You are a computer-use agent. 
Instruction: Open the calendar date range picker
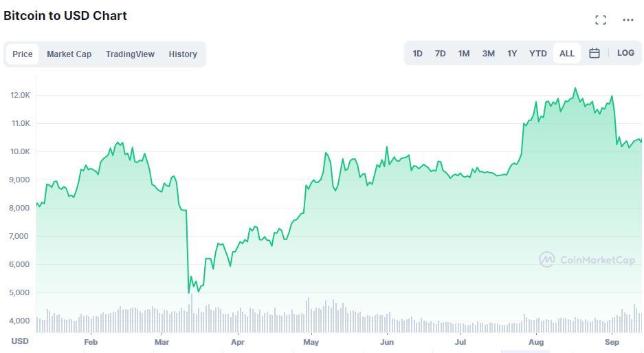595,53
